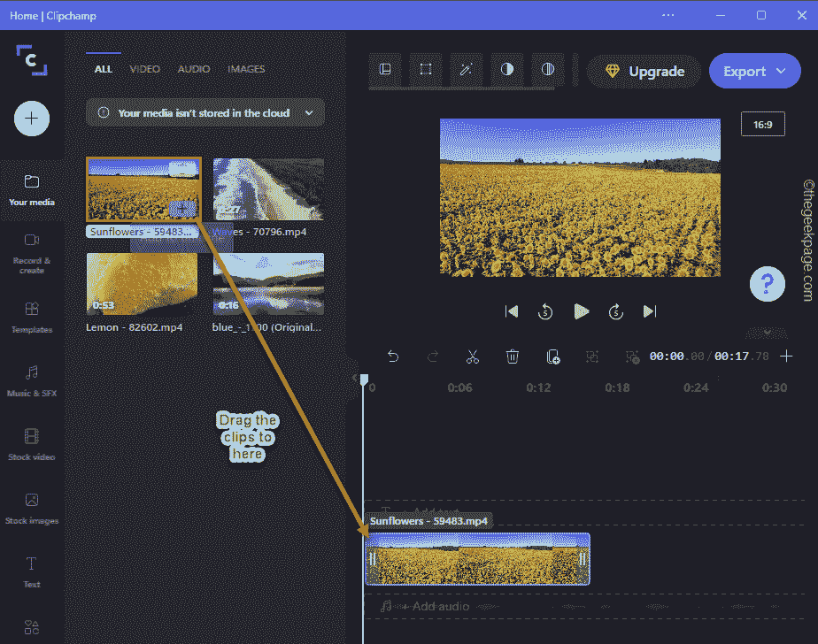Click the Delete trash icon
The width and height of the screenshot is (818, 644).
click(x=512, y=356)
